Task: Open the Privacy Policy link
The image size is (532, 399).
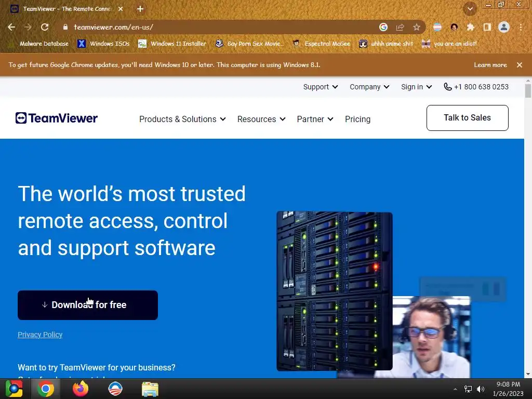Action: click(40, 335)
